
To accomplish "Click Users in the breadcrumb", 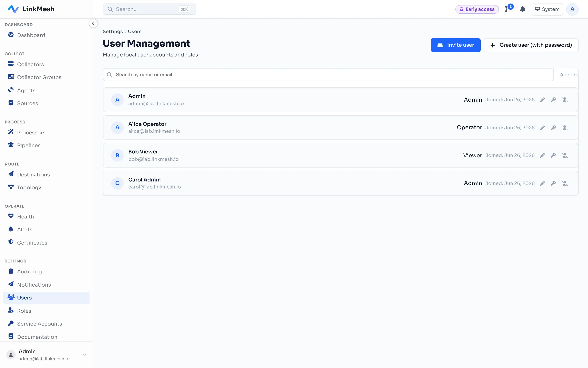I will coord(135,31).
